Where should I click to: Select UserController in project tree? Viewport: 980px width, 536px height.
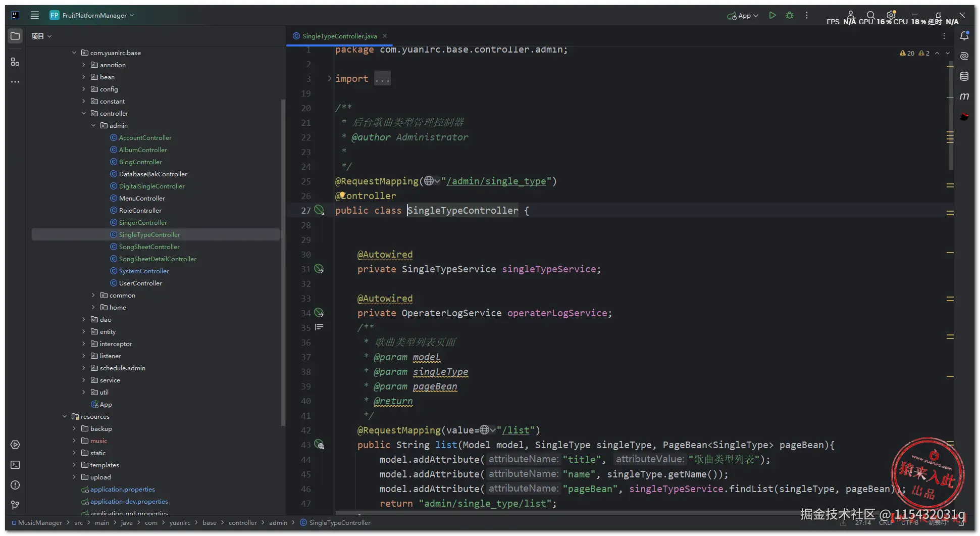[x=140, y=283]
